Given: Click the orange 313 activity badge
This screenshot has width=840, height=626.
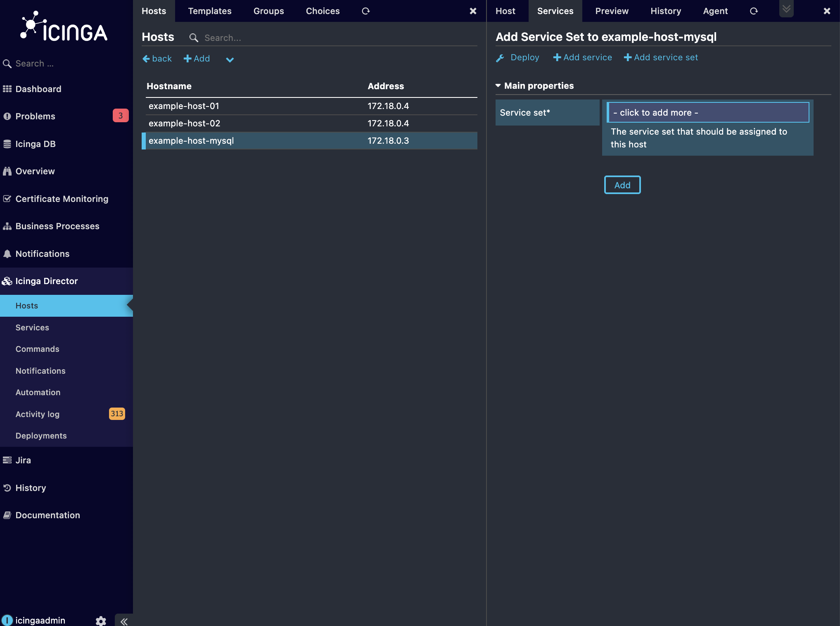Looking at the screenshot, I should tap(117, 414).
